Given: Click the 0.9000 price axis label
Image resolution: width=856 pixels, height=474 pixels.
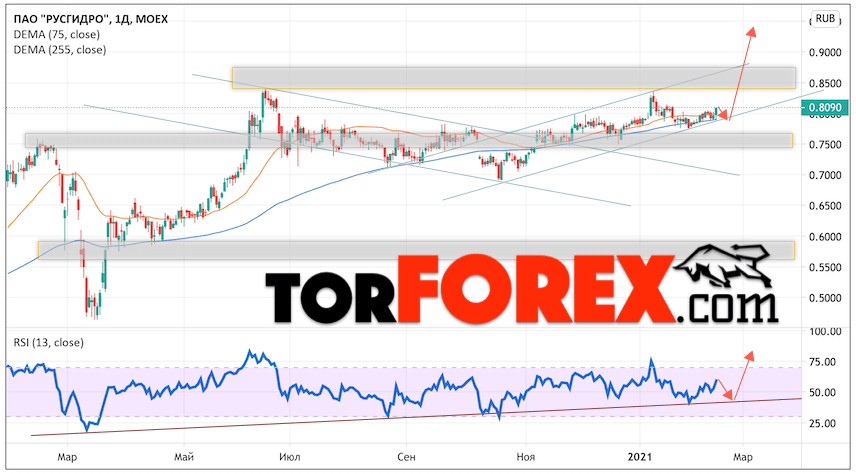Looking at the screenshot, I should [824, 52].
